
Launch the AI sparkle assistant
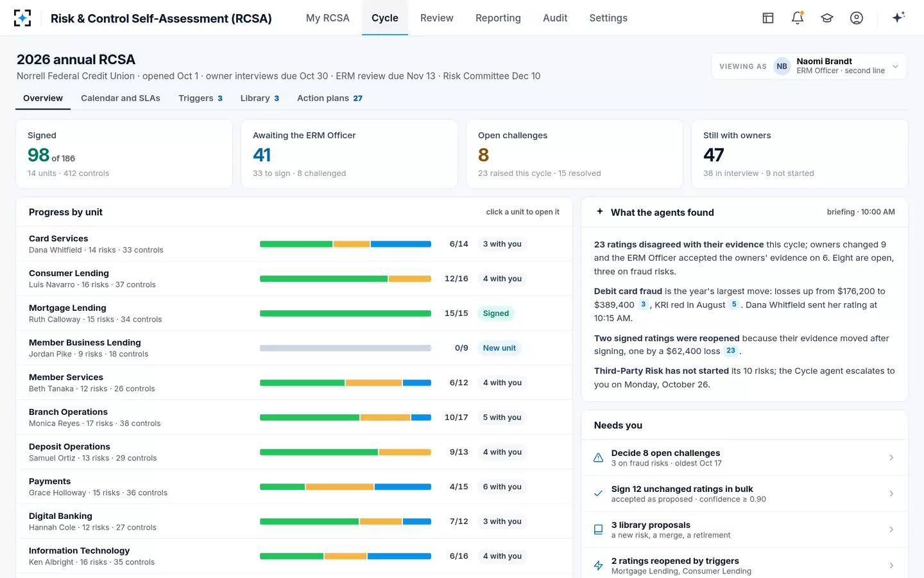(898, 17)
